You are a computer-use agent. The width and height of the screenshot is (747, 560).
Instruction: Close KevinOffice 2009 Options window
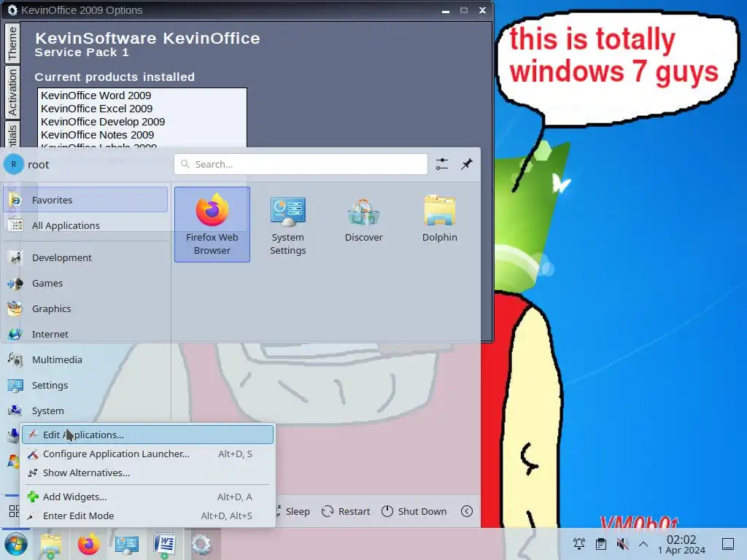click(482, 10)
